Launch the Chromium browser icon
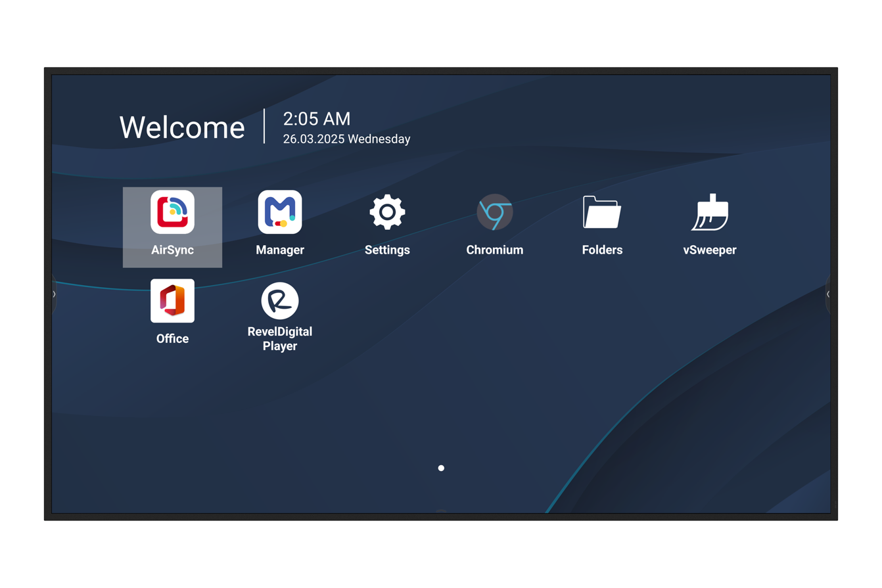Image resolution: width=882 pixels, height=588 pixels. (x=494, y=212)
